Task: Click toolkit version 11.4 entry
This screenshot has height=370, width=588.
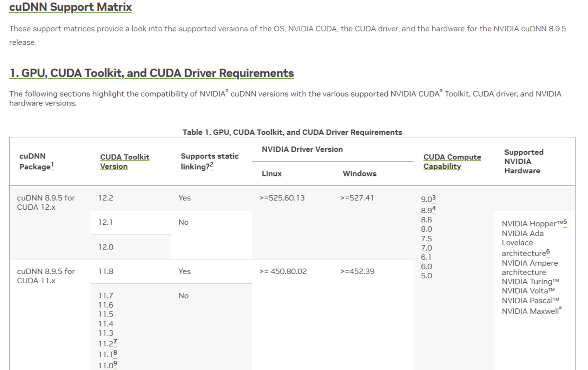Action: [x=106, y=324]
